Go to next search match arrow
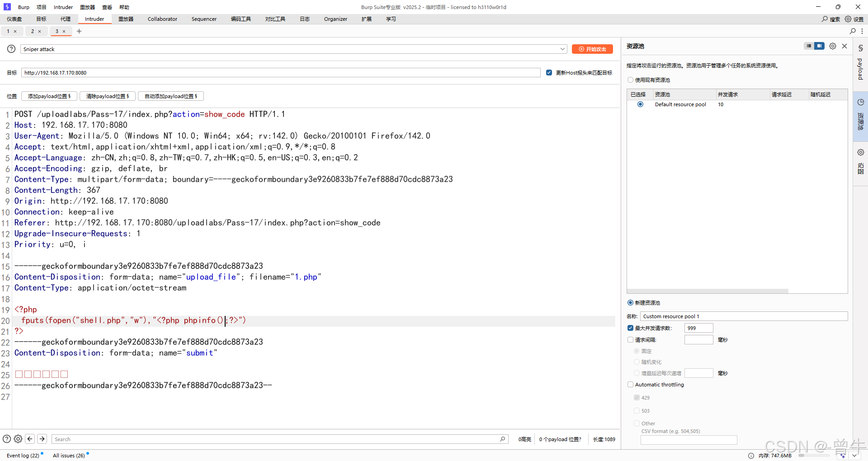Screen dimensions: 868x461 (x=42, y=439)
